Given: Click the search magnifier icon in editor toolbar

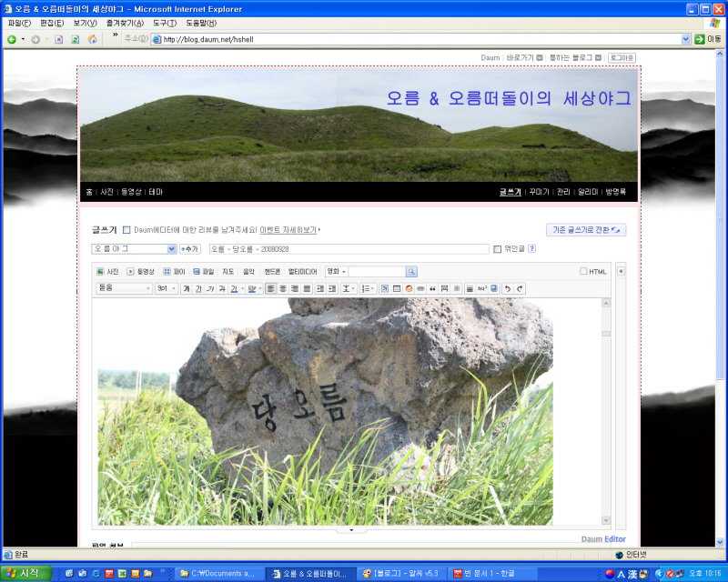Looking at the screenshot, I should [x=411, y=272].
